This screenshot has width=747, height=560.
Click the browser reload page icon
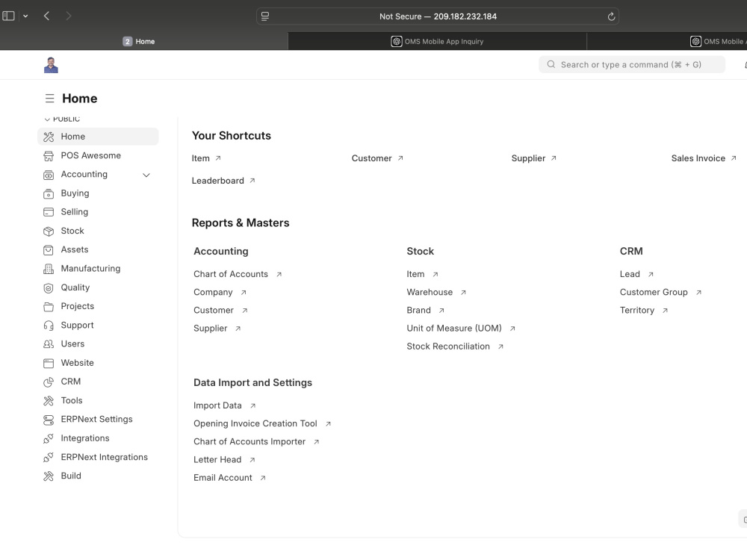[x=611, y=16]
